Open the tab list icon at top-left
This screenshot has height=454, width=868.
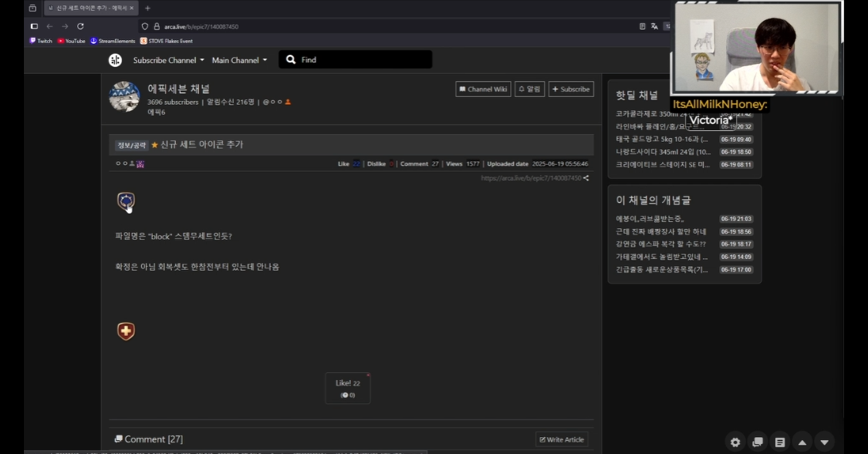pos(32,8)
